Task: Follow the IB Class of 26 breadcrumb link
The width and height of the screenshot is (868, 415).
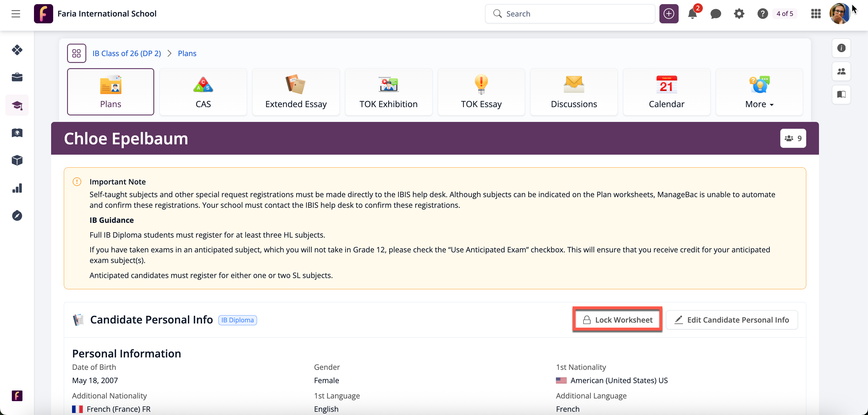Action: coord(127,53)
